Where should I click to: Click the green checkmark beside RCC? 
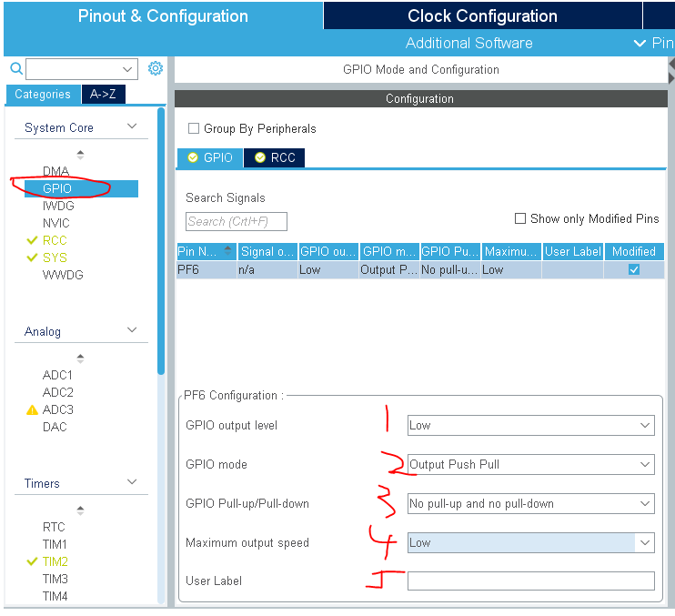(x=32, y=240)
